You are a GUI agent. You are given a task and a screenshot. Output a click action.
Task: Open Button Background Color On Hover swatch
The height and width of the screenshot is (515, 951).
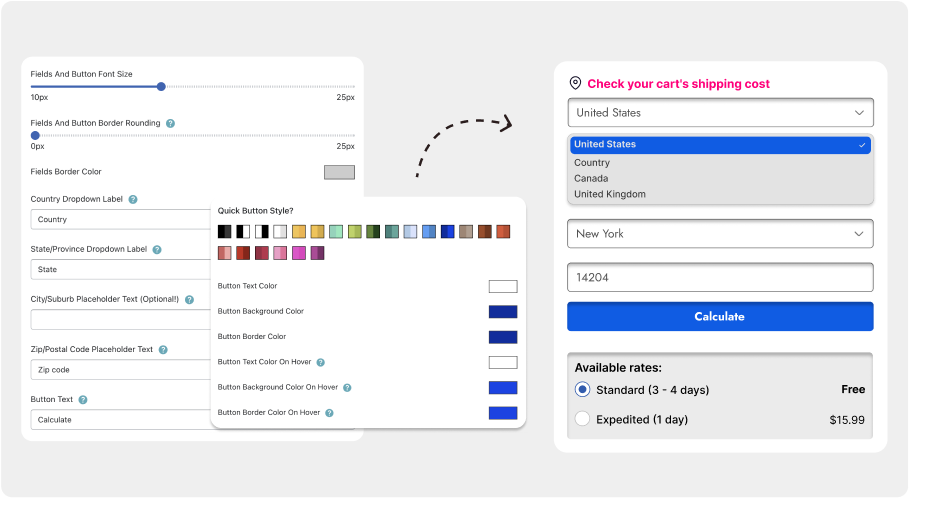pos(503,388)
